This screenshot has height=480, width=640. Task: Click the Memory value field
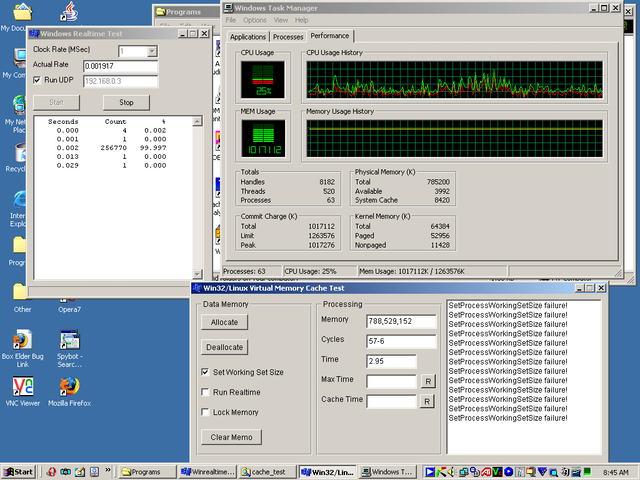coord(401,321)
